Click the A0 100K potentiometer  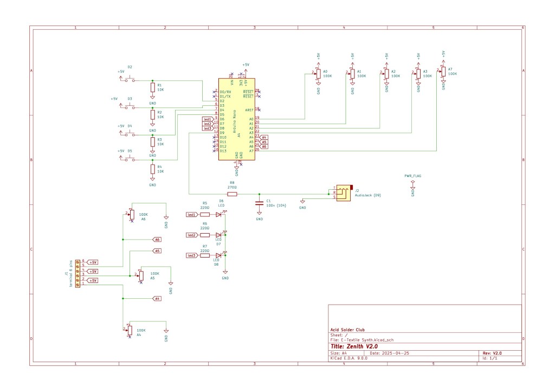pos(318,74)
